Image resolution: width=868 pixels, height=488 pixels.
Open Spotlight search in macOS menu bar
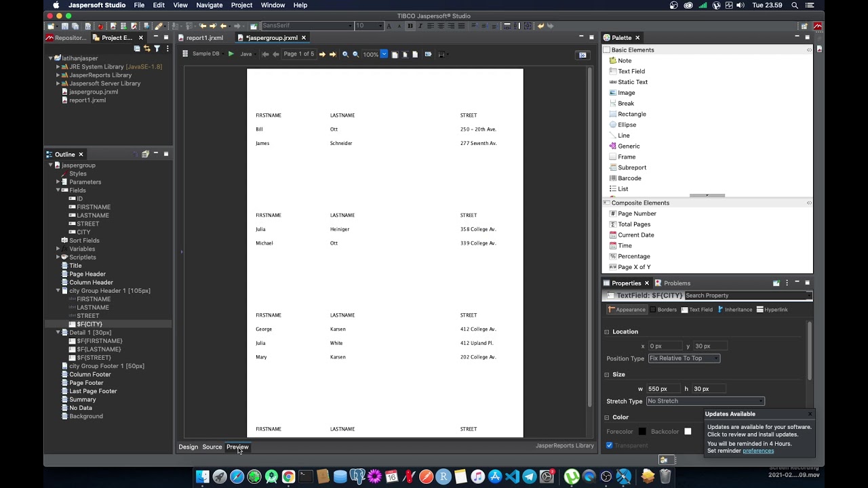(795, 5)
